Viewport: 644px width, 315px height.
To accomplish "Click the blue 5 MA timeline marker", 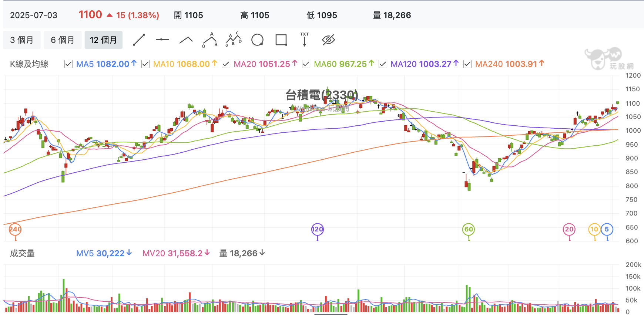I will 607,229.
